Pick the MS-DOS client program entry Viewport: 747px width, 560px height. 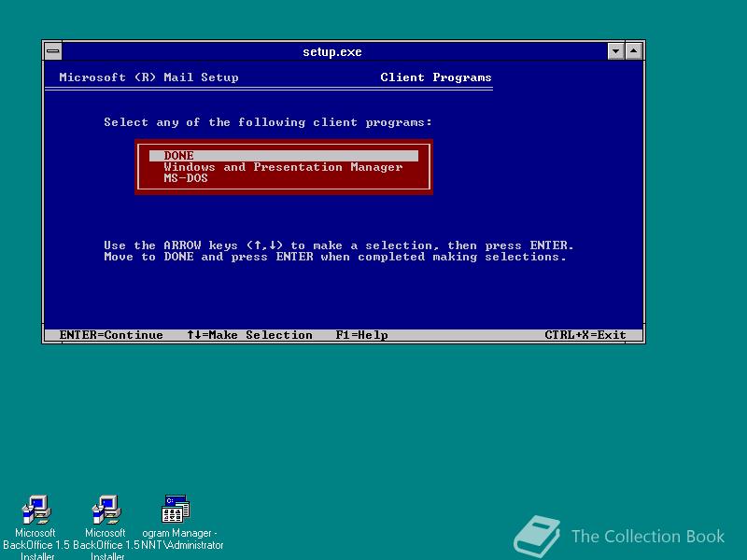186,178
